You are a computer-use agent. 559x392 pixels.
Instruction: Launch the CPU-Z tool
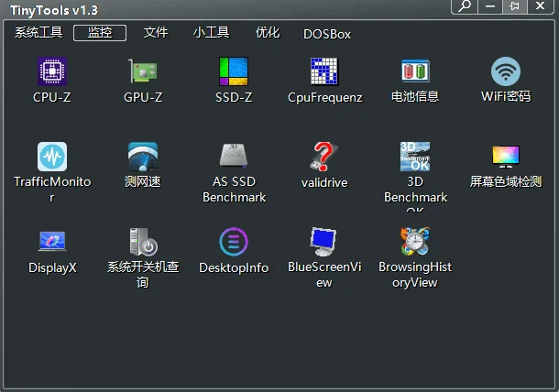coord(52,72)
